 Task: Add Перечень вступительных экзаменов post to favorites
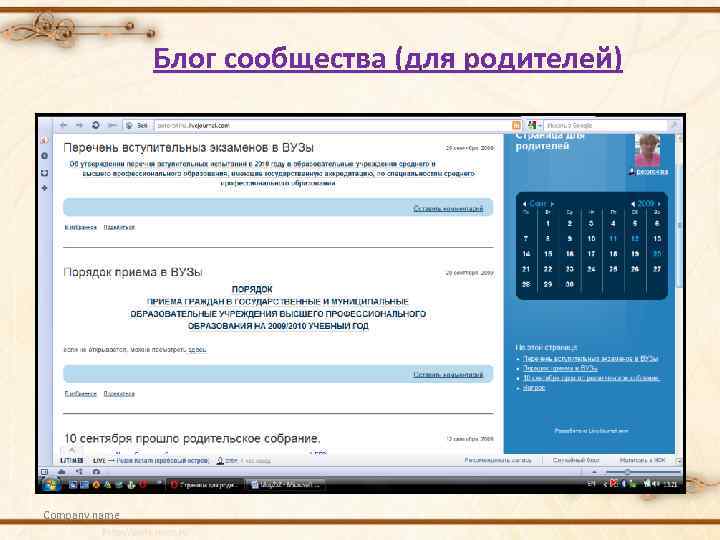tap(80, 227)
